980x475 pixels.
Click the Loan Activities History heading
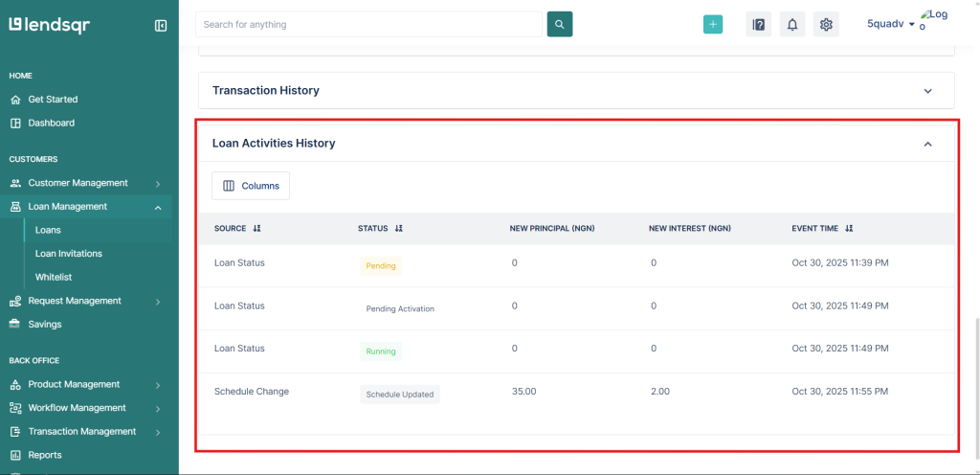(x=274, y=143)
